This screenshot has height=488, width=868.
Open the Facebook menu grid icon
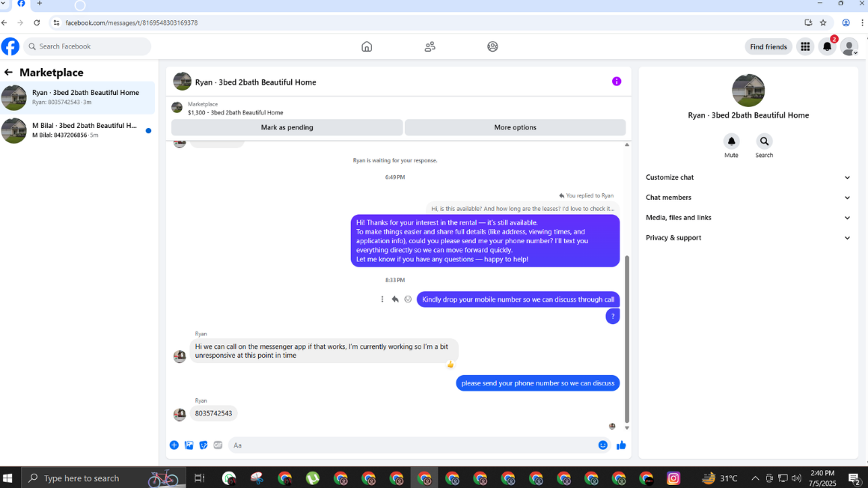805,46
